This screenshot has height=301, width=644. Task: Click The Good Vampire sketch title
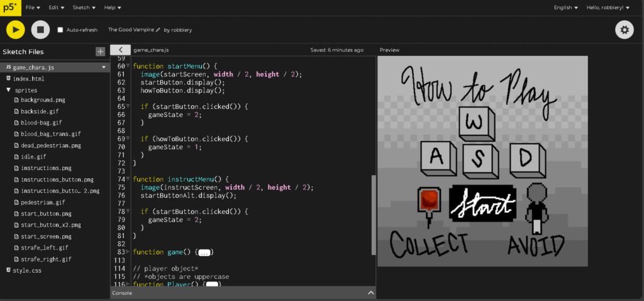pos(131,30)
